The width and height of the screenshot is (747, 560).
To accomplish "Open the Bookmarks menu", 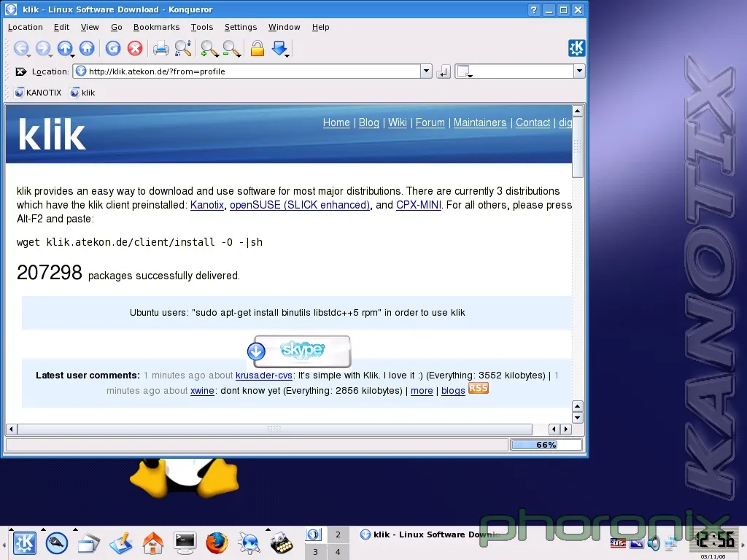I will tap(156, 27).
